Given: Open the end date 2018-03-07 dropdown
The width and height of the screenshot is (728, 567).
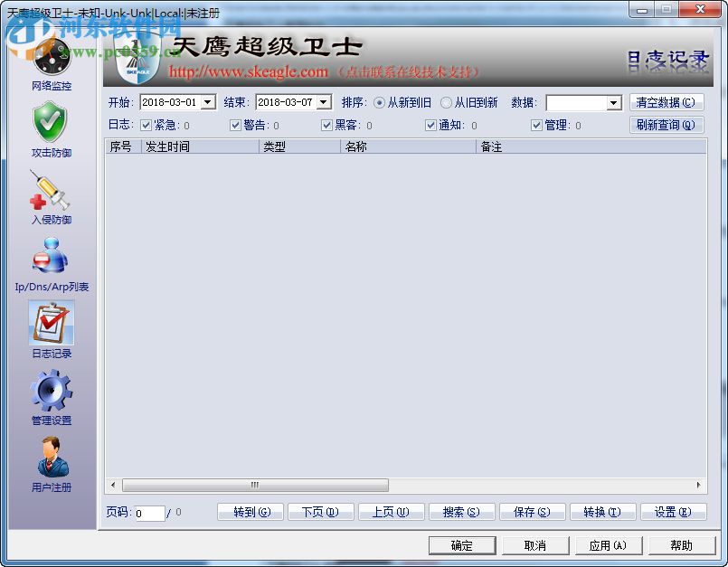Looking at the screenshot, I should click(x=324, y=102).
